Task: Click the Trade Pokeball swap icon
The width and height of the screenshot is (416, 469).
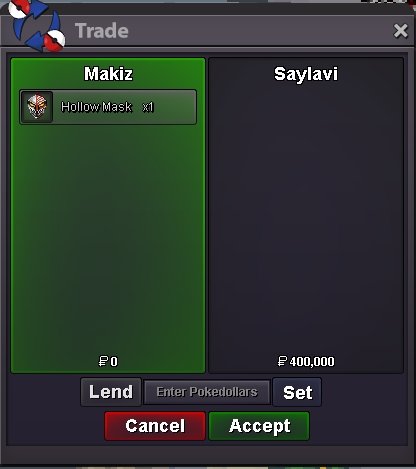Action: click(36, 27)
